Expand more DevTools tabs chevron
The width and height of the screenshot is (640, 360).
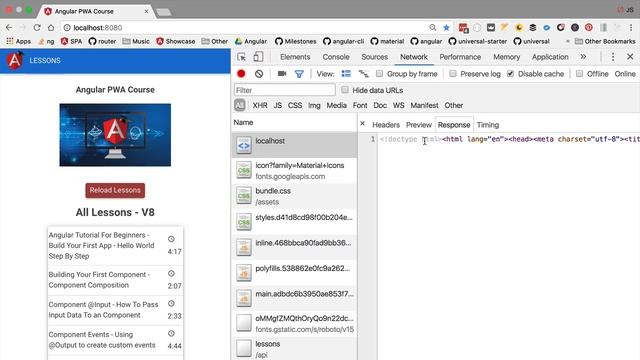tap(583, 57)
